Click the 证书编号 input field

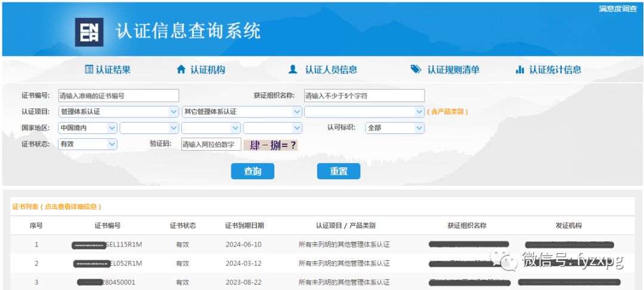(x=119, y=95)
